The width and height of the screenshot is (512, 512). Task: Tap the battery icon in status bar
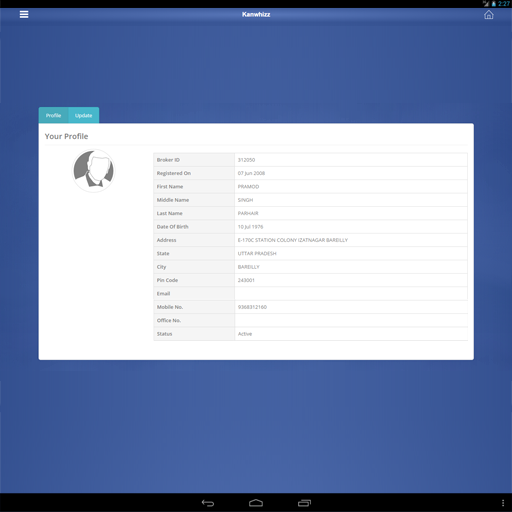(x=494, y=4)
